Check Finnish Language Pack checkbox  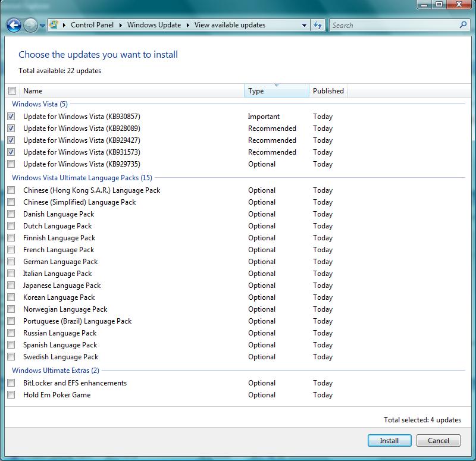point(11,237)
